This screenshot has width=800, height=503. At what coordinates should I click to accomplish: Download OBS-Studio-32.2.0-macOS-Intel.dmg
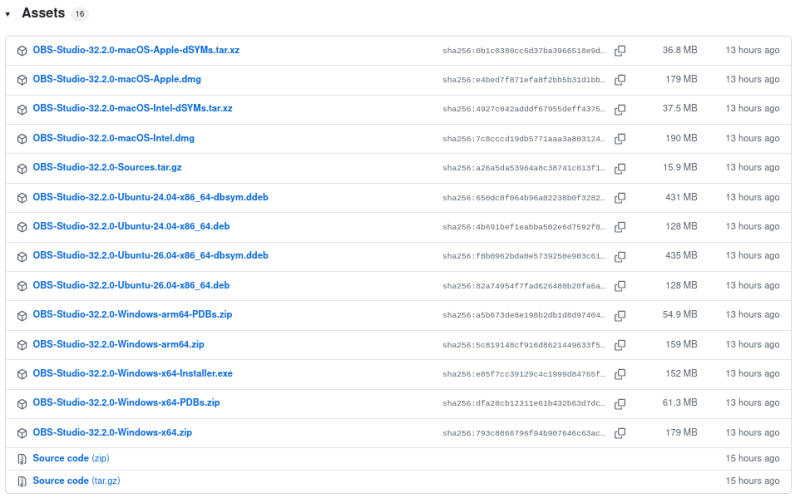(x=114, y=138)
